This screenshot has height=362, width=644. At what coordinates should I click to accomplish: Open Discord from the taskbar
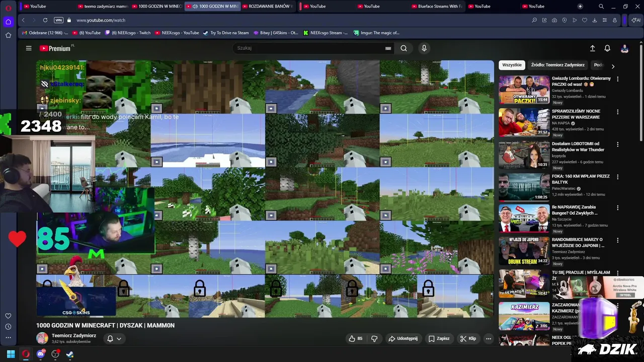coord(41,354)
